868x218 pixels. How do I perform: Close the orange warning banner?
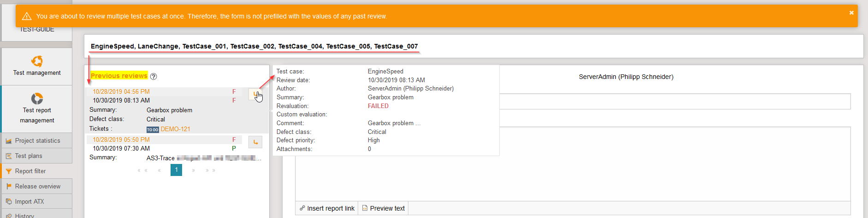pos(851,13)
